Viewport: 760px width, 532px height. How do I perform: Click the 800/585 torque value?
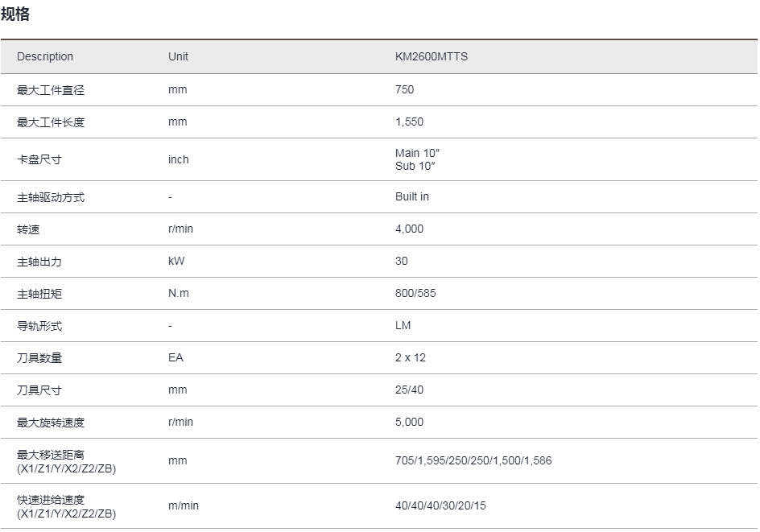coord(415,293)
